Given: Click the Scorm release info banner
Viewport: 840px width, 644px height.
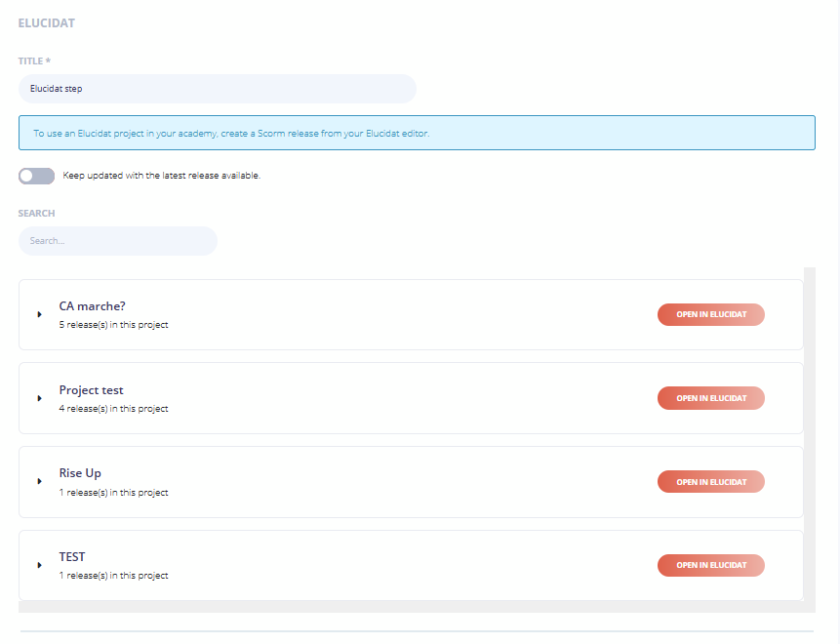Looking at the screenshot, I should click(x=417, y=133).
